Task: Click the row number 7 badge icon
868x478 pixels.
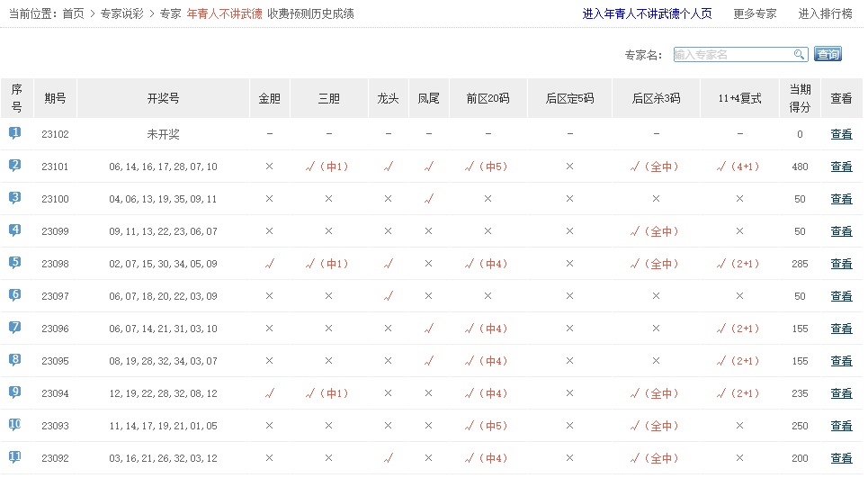Action: (15, 328)
